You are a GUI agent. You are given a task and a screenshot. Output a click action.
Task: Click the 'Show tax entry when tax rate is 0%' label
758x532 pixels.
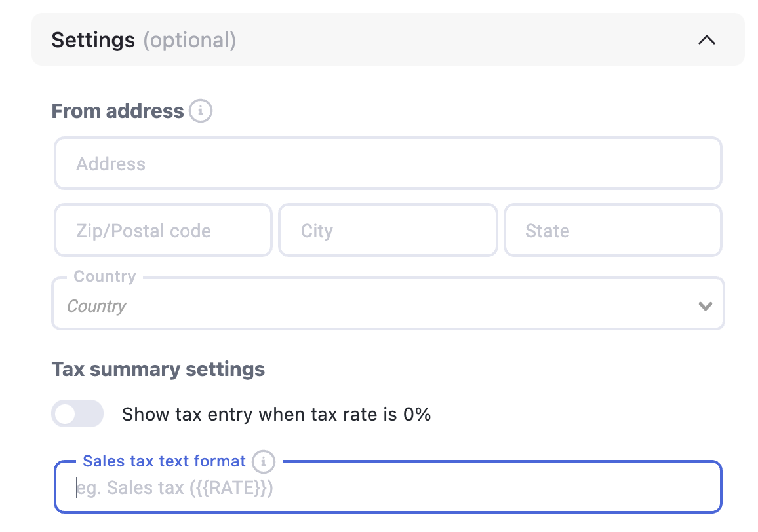click(x=276, y=415)
